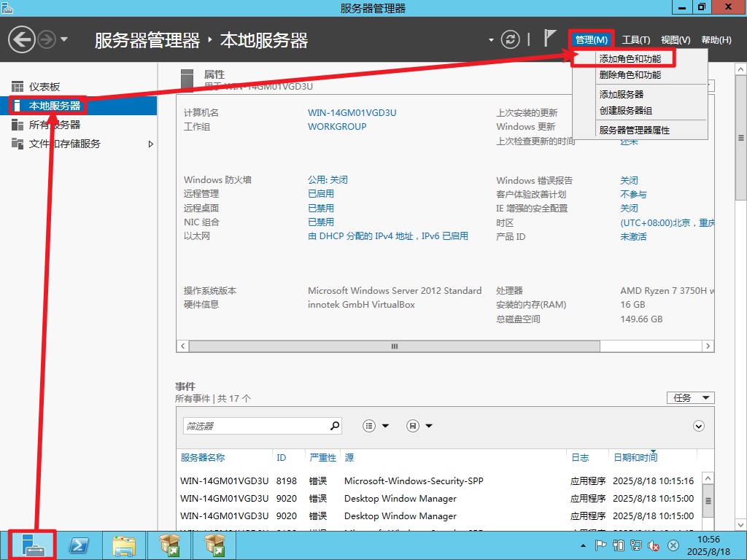Click 产品 ID value 未激活
Viewport: 747px width, 560px height.
click(633, 237)
